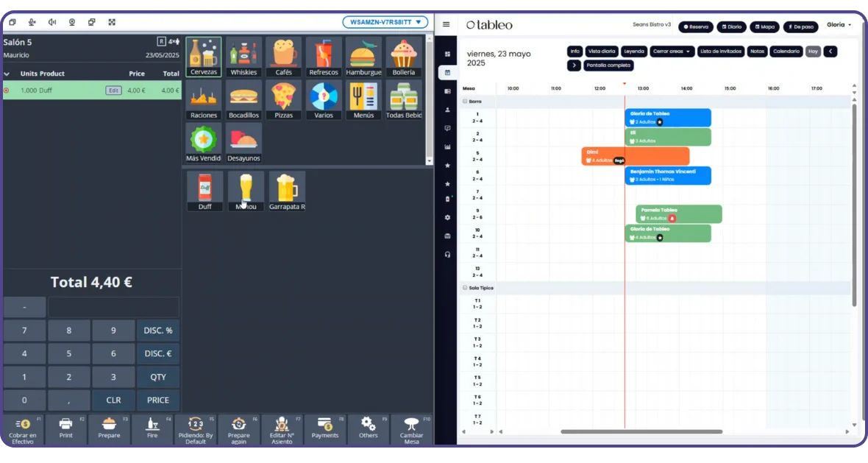Screen dimensions: 868x463
Task: Open the Cafés category
Action: click(283, 57)
